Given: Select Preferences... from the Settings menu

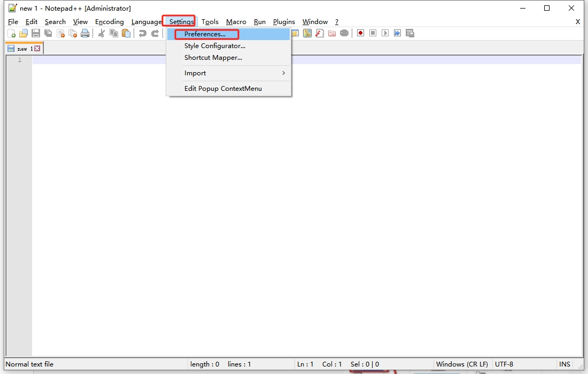Looking at the screenshot, I should pyautogui.click(x=228, y=34).
